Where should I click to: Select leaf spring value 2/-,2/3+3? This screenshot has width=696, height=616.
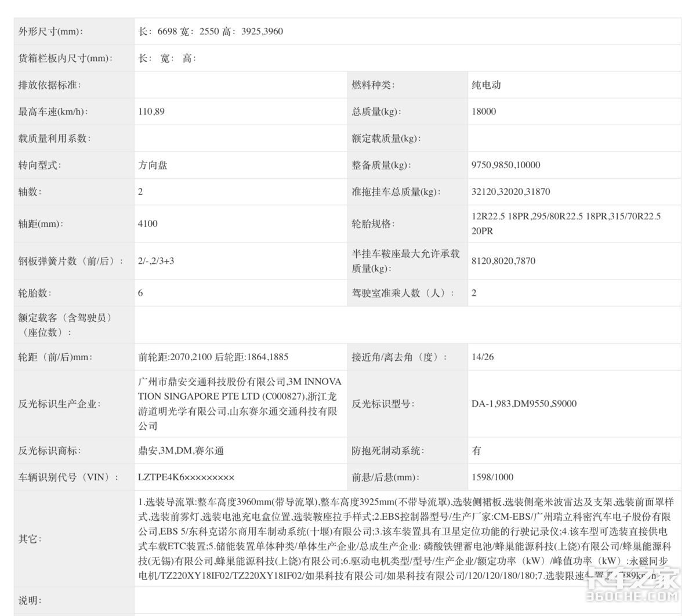point(156,261)
